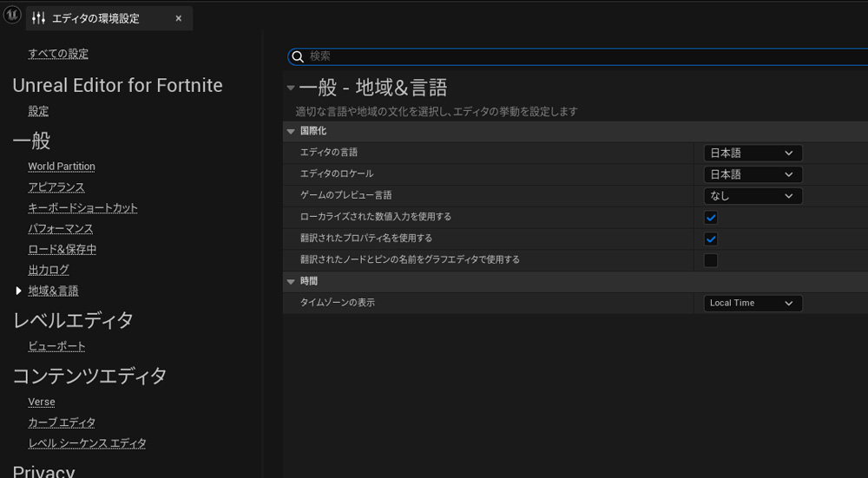The width and height of the screenshot is (868, 478).
Task: Click the magnifier icon in search box
Action: [298, 56]
